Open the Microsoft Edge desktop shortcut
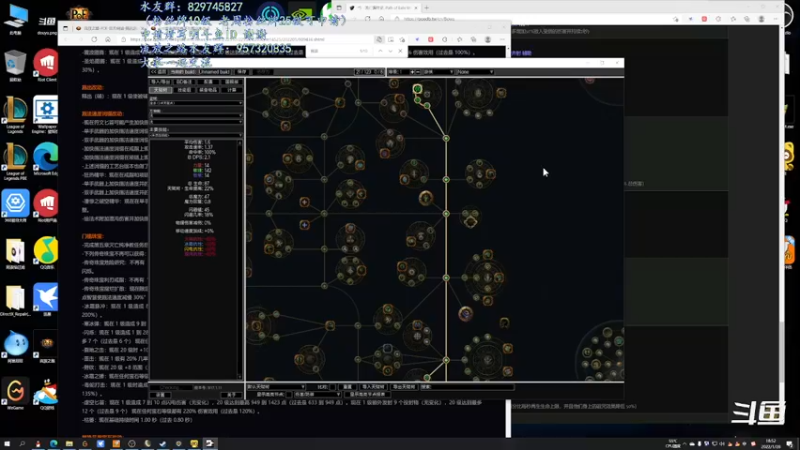This screenshot has width=800, height=450. point(46,159)
